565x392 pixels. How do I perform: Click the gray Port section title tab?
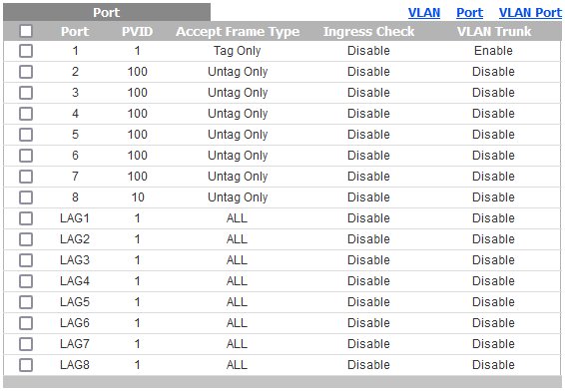[x=107, y=12]
